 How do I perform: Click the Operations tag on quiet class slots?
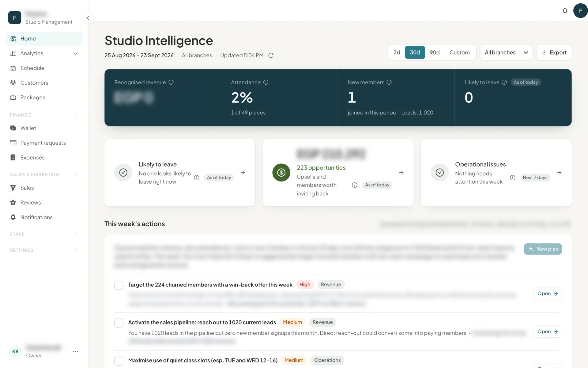pyautogui.click(x=327, y=360)
